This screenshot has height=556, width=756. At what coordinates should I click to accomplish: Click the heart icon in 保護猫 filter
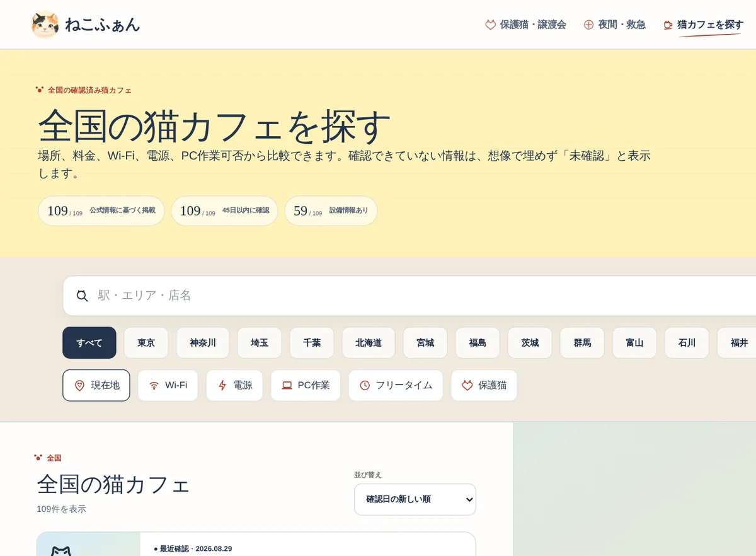(467, 385)
